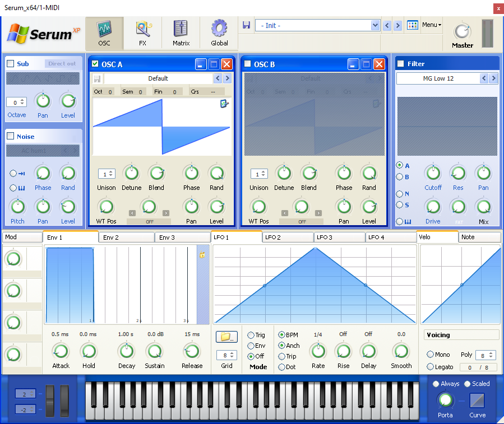Screen dimensions: 504x424
Task: Select next filter type arrow
Action: [x=494, y=78]
